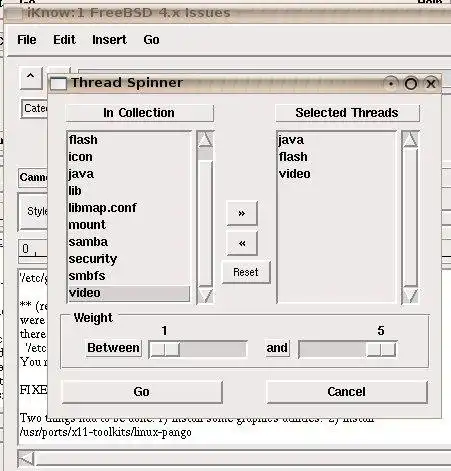Close Thread Spinner with X icon
This screenshot has height=471, width=451.
click(431, 83)
